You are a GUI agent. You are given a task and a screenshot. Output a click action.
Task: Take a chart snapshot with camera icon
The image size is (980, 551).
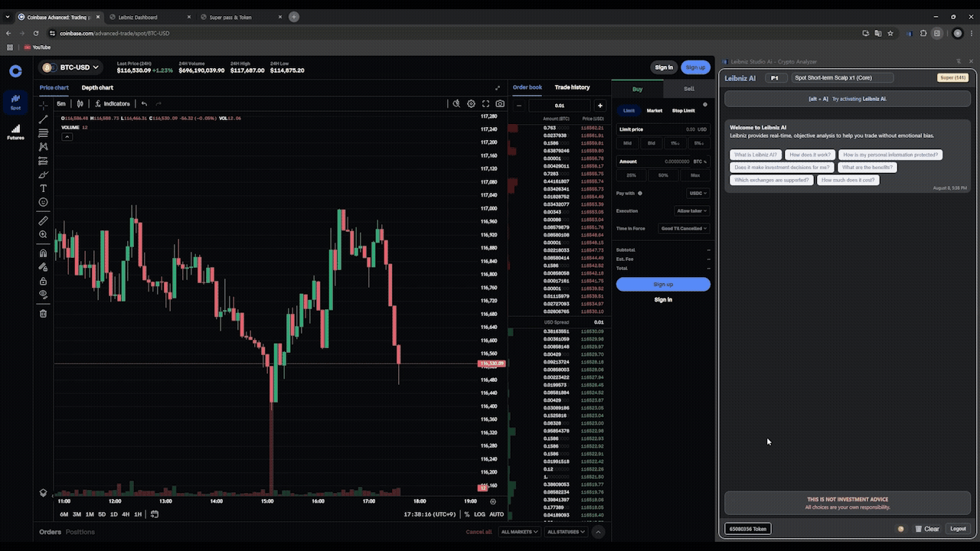pyautogui.click(x=500, y=103)
